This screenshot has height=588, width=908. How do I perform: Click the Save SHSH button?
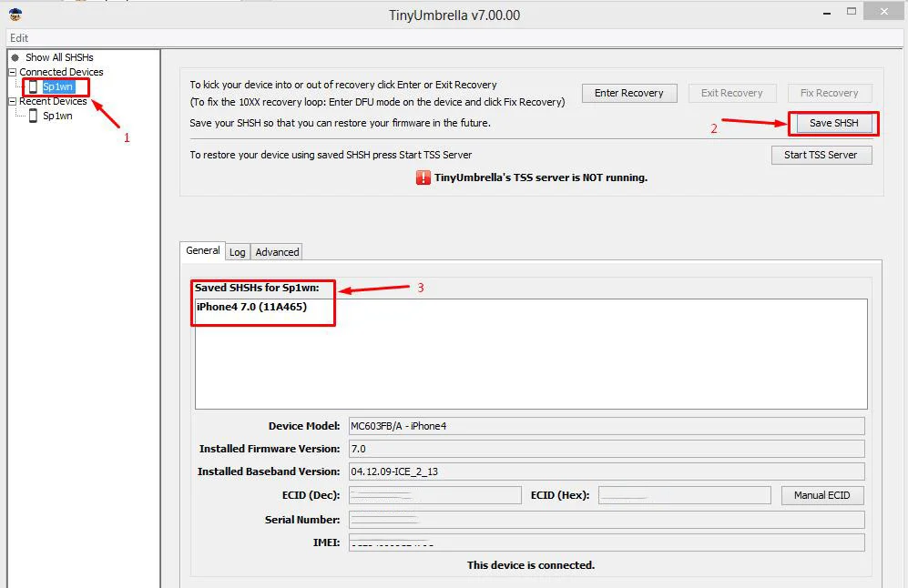[x=834, y=123]
